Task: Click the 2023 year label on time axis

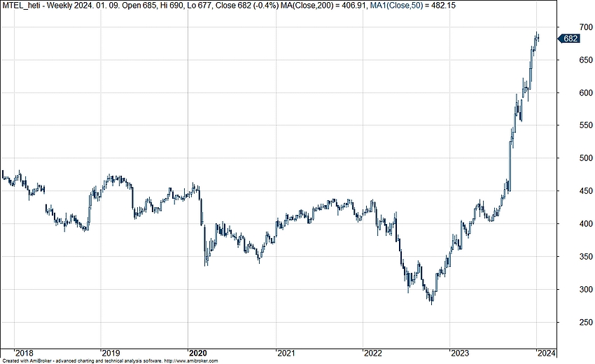Action: [x=459, y=353]
